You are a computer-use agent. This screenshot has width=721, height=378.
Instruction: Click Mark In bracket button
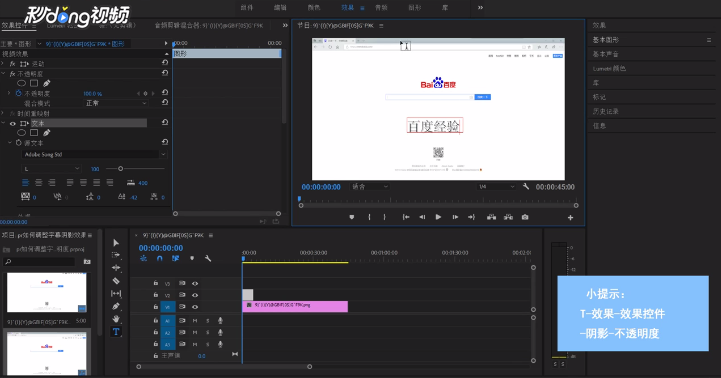coord(369,217)
